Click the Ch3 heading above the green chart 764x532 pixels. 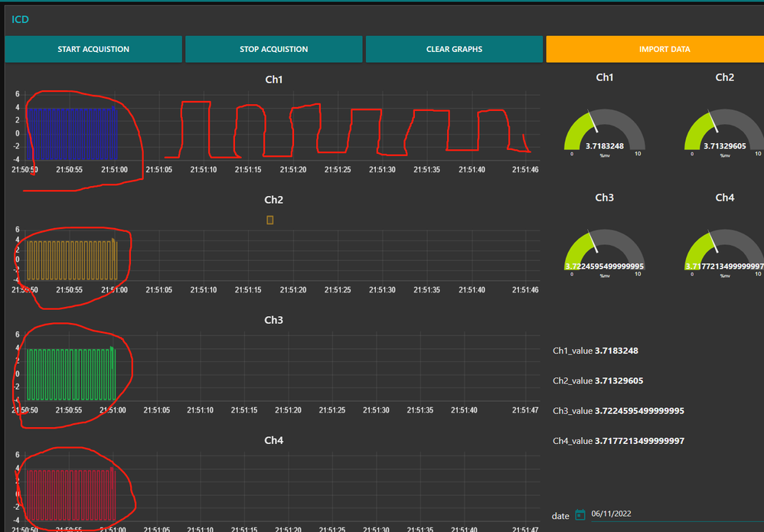[x=274, y=320]
